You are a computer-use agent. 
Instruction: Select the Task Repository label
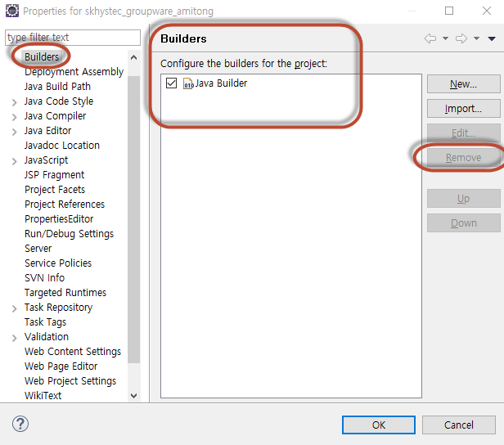[x=59, y=308]
